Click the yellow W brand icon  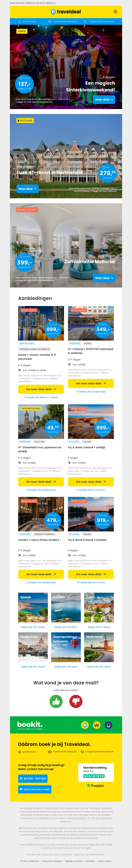[97, 725]
